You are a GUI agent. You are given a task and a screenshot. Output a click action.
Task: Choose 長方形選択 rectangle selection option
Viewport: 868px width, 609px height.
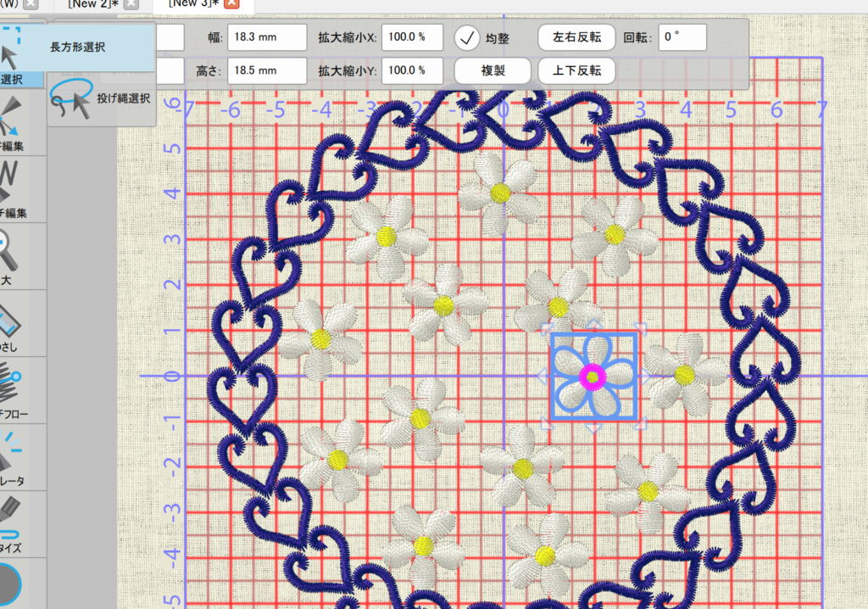tap(77, 47)
